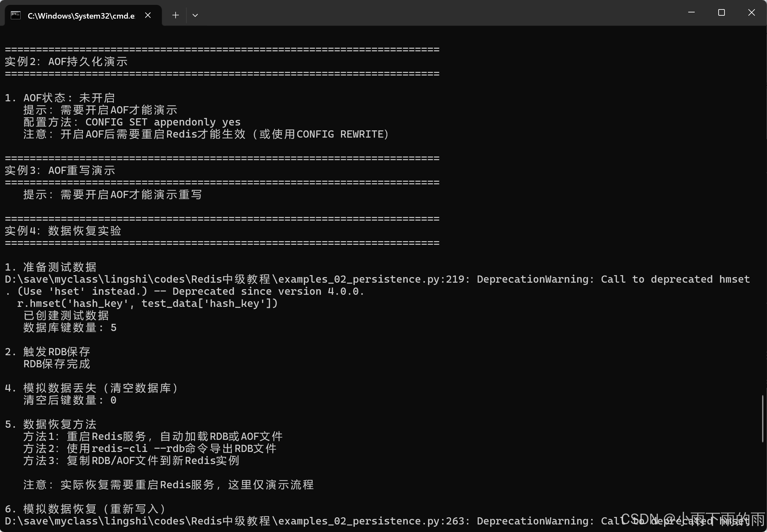767x532 pixels.
Task: Click the r.hmset('hash_key') code line
Action: point(147,303)
